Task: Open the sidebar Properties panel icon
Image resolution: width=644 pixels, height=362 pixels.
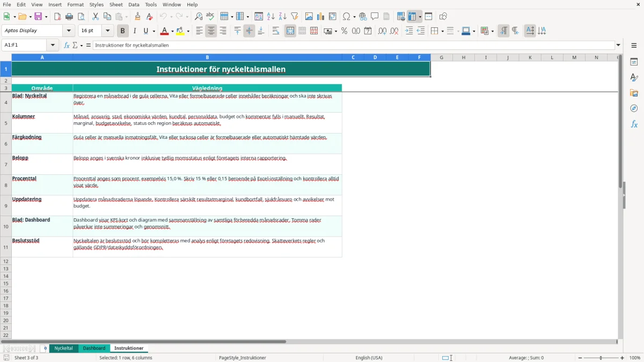Action: pyautogui.click(x=634, y=62)
